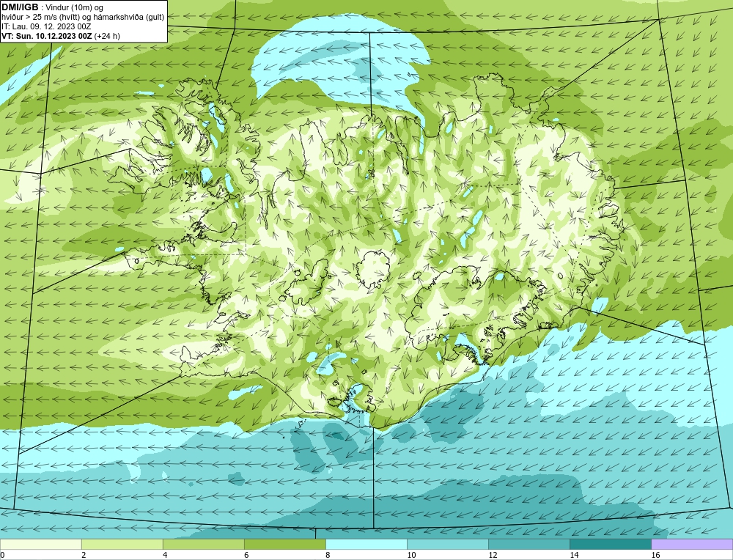Click the dark teal 14–16 legend swatch
Image resolution: width=733 pixels, height=560 pixels.
coord(610,544)
